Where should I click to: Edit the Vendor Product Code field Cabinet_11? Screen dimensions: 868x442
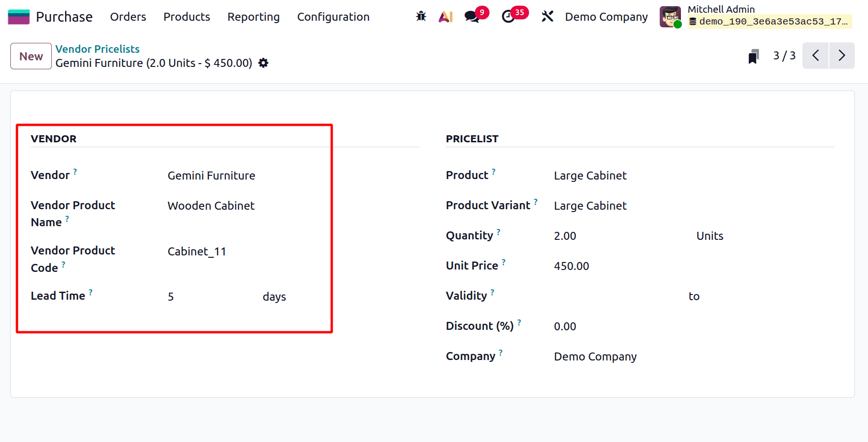coord(197,251)
